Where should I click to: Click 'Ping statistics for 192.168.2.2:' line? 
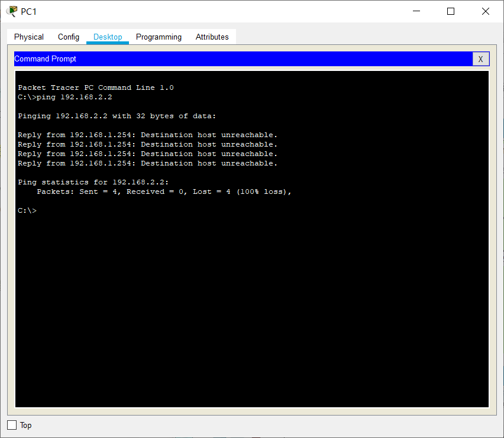click(93, 182)
